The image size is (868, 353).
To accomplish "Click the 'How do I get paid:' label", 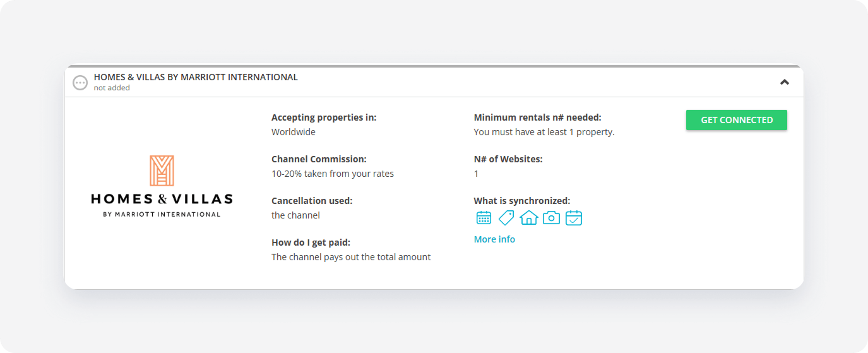I will [x=311, y=242].
